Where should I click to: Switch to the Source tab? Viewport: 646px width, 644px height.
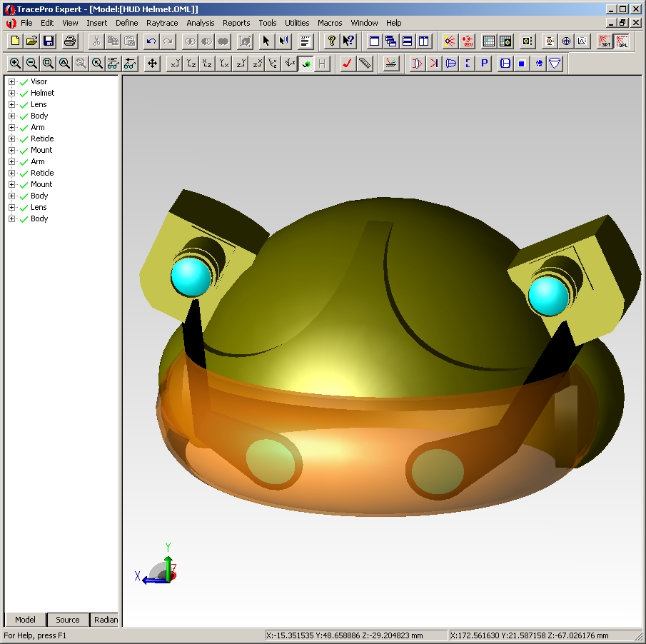pyautogui.click(x=68, y=620)
